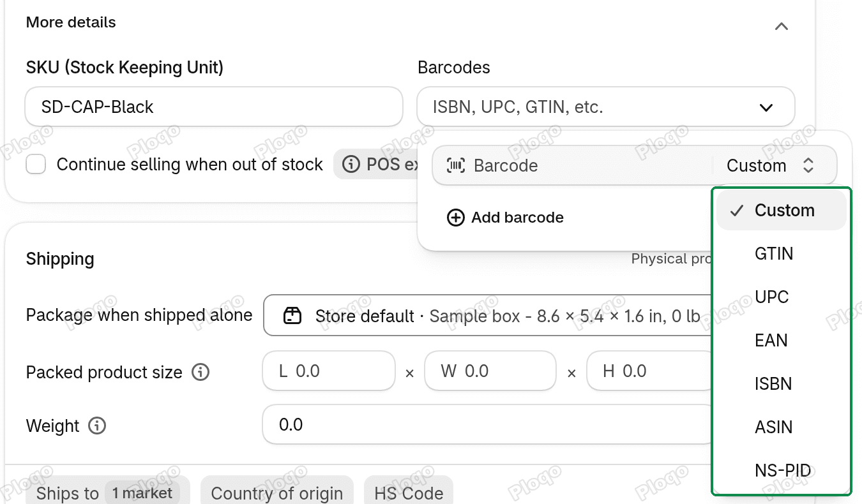The width and height of the screenshot is (862, 504).
Task: Click the More details heading text
Action: point(71,22)
